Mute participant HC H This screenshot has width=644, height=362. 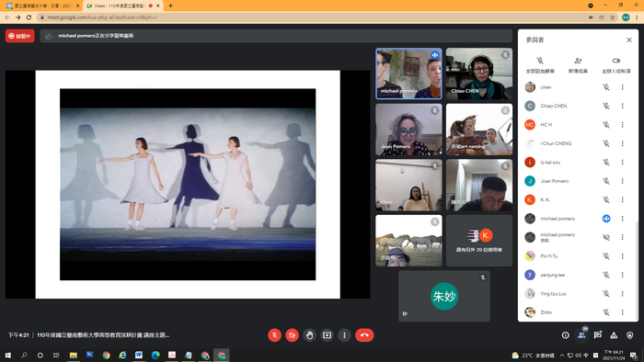[x=605, y=125]
